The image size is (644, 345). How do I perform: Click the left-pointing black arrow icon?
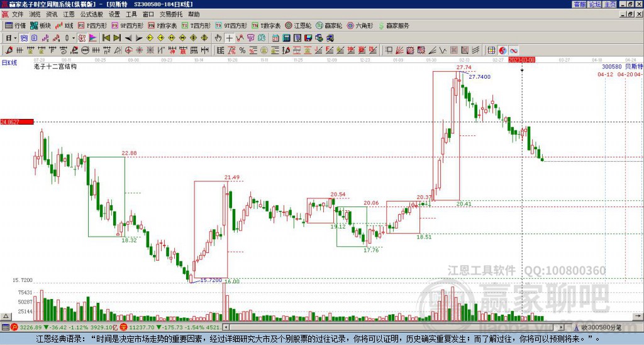point(128,38)
